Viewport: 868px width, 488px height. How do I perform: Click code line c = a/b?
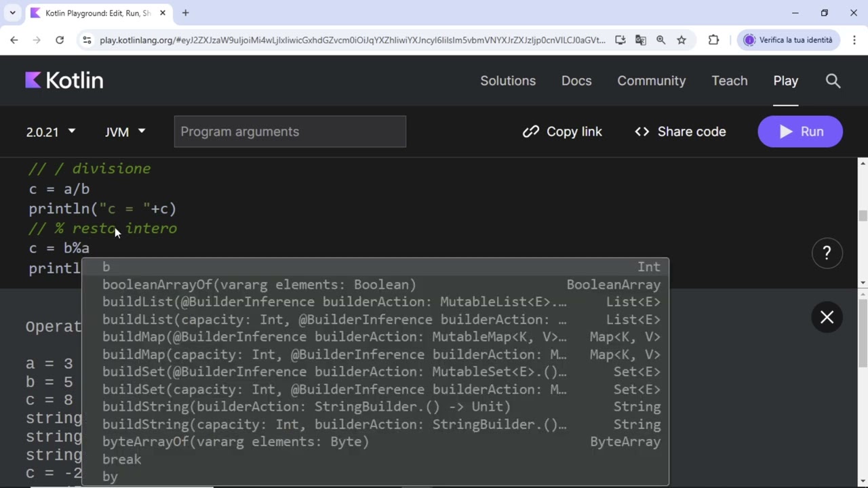(x=59, y=189)
